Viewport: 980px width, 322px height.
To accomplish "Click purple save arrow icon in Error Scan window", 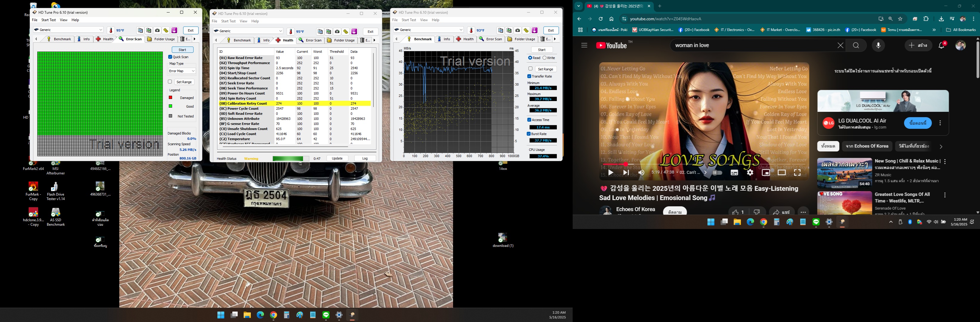I will (x=174, y=30).
